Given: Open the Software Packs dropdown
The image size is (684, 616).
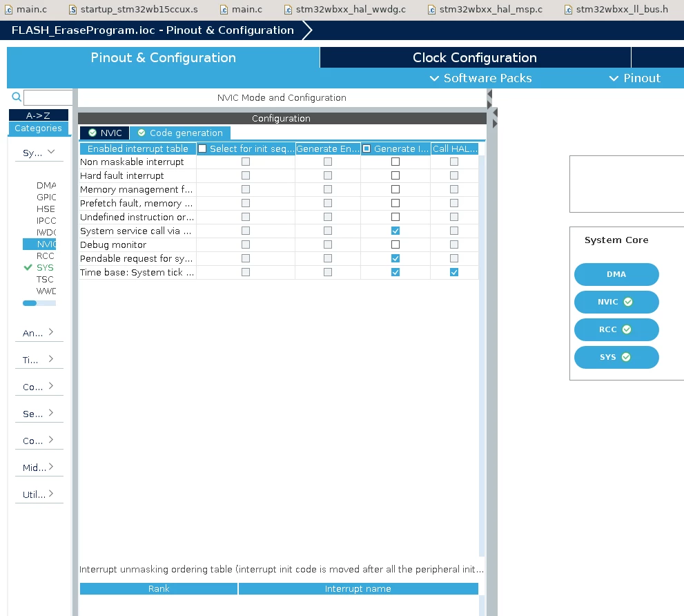Looking at the screenshot, I should point(480,78).
